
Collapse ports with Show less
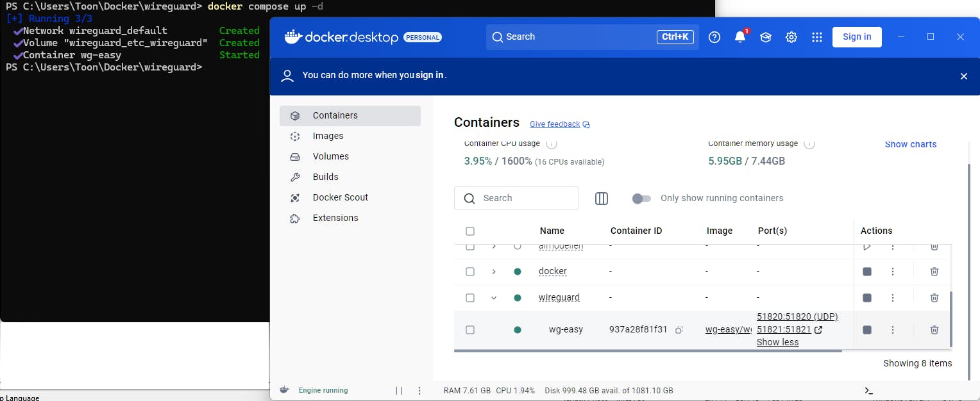(x=777, y=342)
